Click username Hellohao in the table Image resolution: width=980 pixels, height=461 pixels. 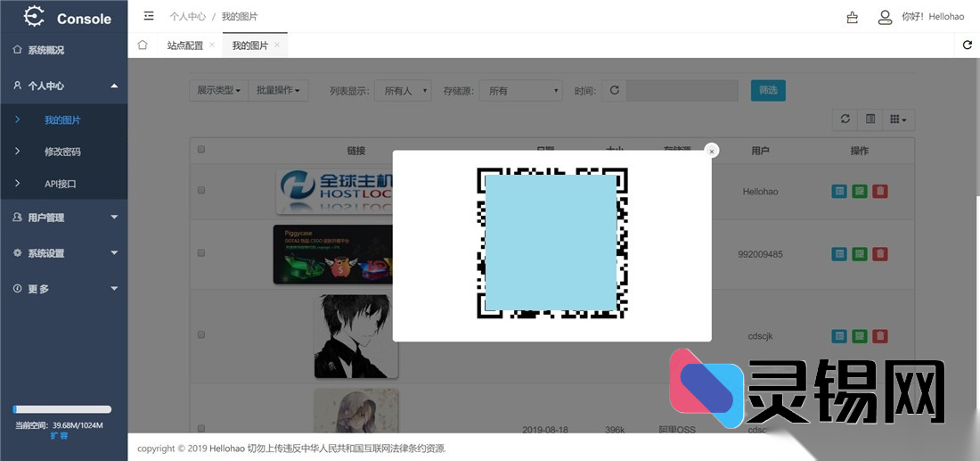760,192
